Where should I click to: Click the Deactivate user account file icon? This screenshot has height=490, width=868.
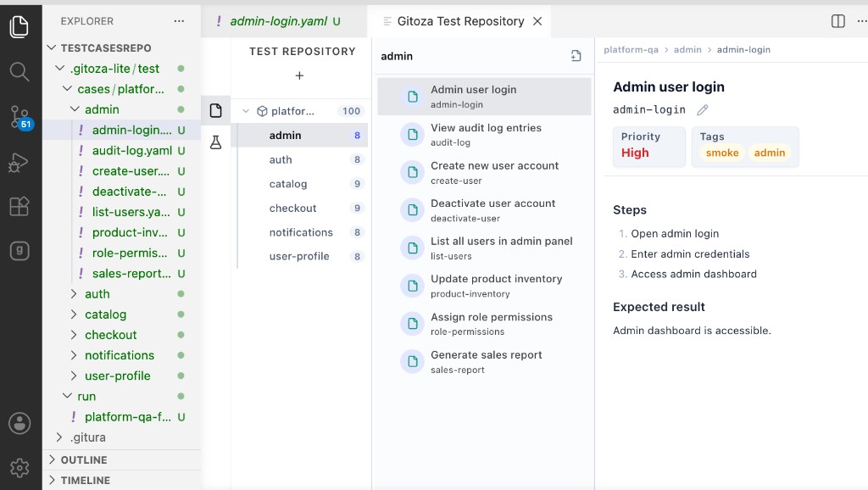[x=413, y=210]
